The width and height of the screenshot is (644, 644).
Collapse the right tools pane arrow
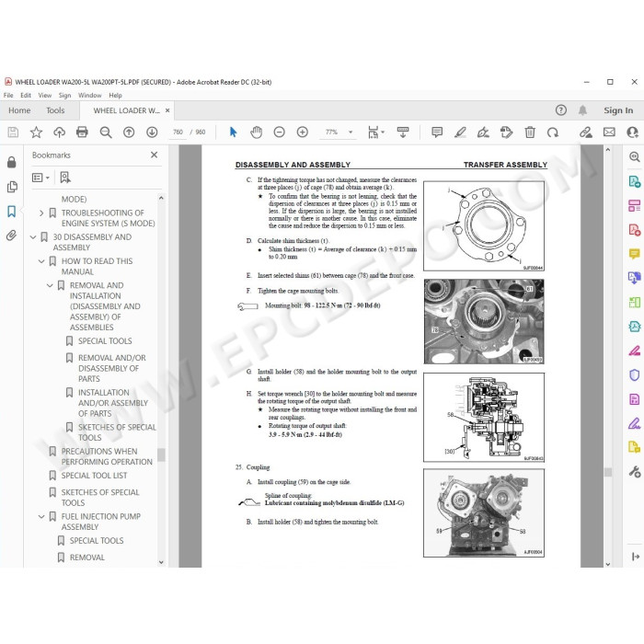click(x=636, y=557)
